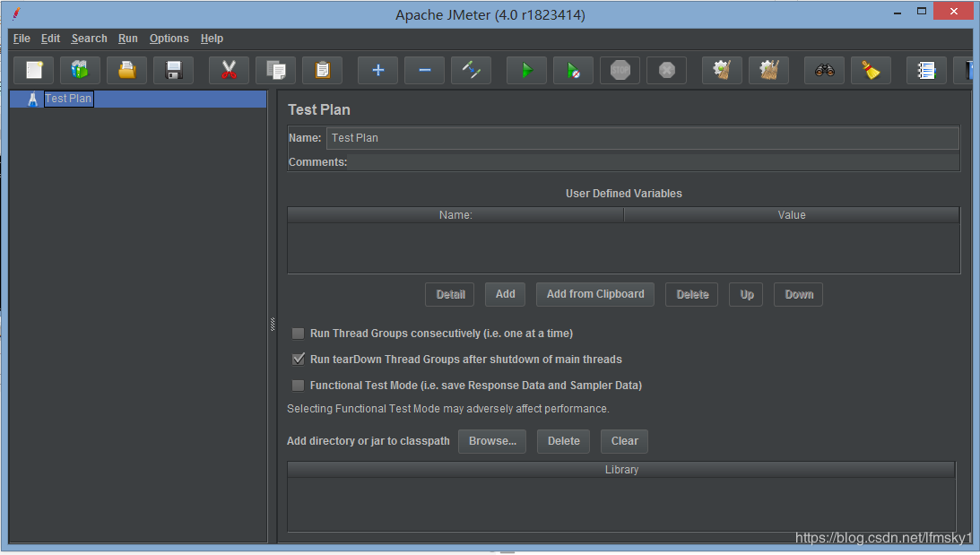Open the Run menu
The image size is (980, 555).
[x=127, y=39]
